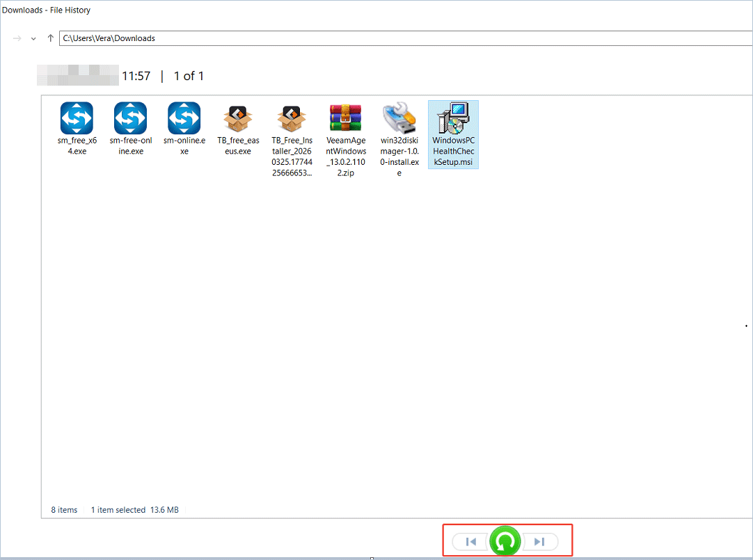Click the '1 item selected 13.6 MB' status

(135, 510)
